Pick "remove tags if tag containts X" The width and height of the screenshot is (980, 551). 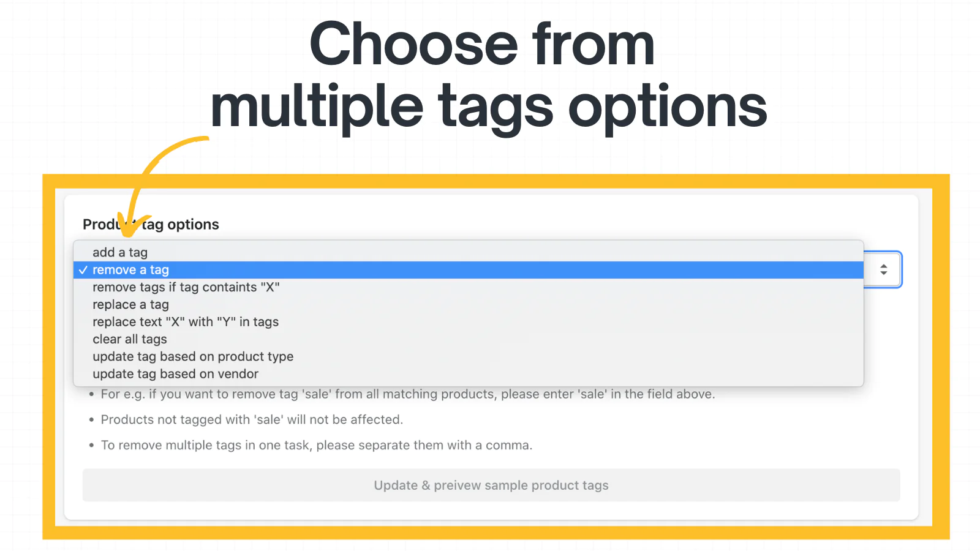tap(186, 287)
